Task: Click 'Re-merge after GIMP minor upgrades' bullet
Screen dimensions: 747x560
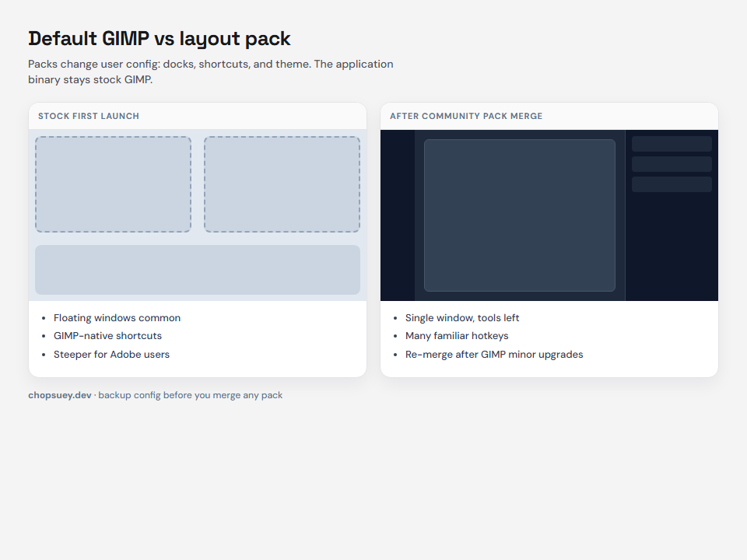Action: tap(494, 355)
